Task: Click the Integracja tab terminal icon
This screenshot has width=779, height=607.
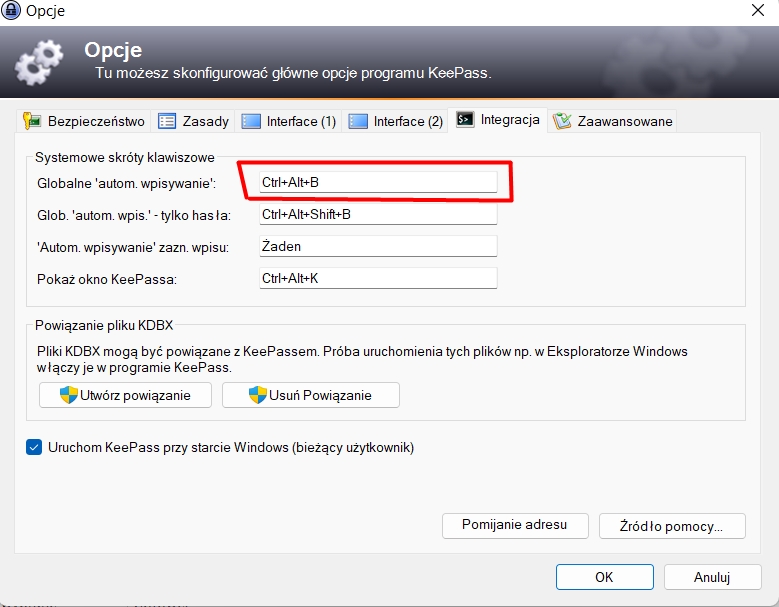Action: pos(465,119)
